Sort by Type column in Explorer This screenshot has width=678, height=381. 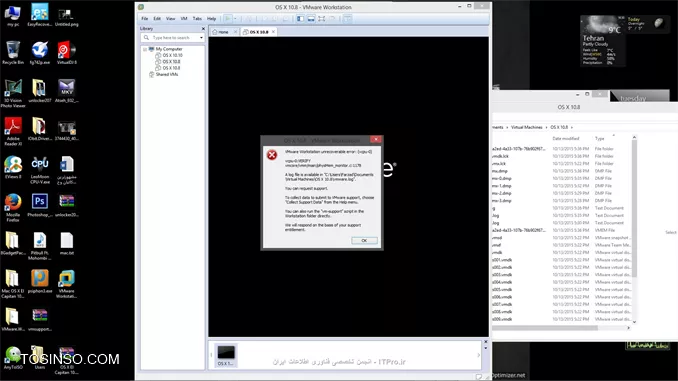pos(599,138)
